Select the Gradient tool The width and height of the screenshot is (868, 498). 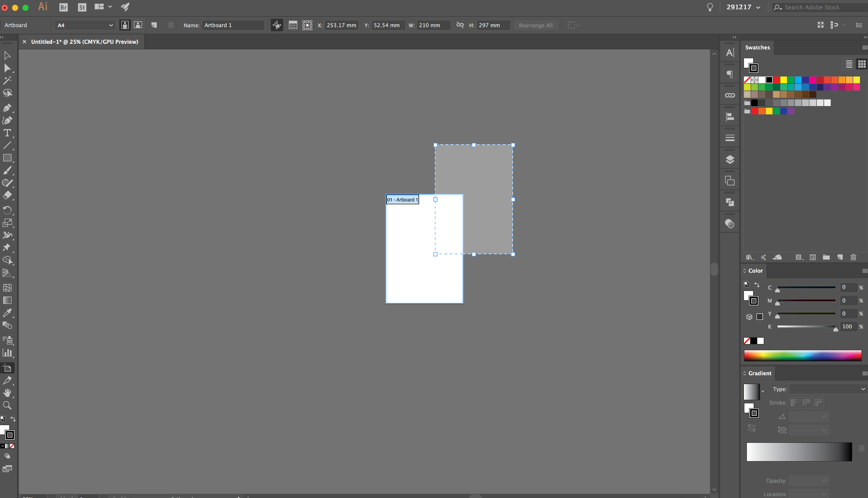pos(7,300)
